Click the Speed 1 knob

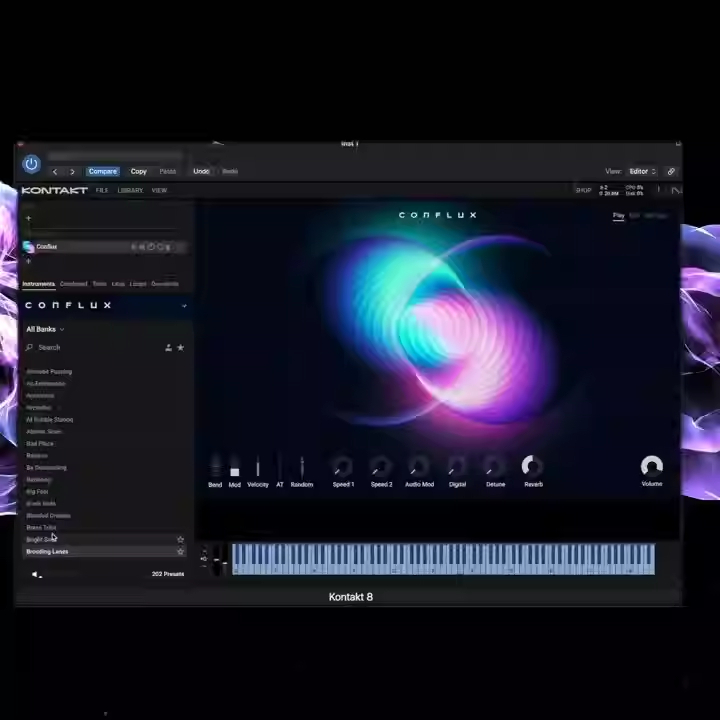pyautogui.click(x=343, y=467)
